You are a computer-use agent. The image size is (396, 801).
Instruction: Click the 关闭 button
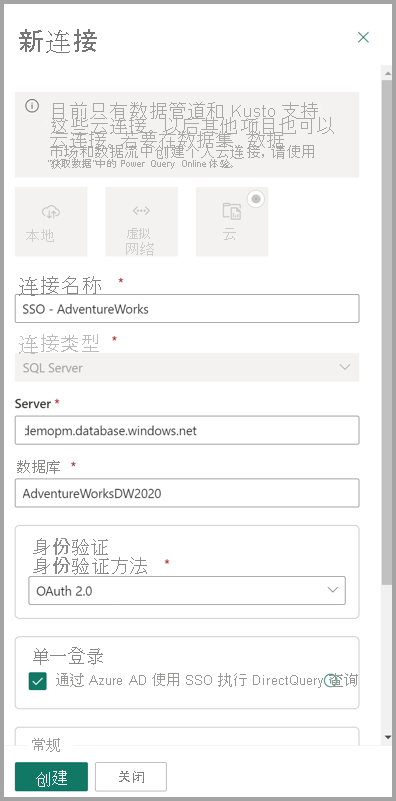131,777
